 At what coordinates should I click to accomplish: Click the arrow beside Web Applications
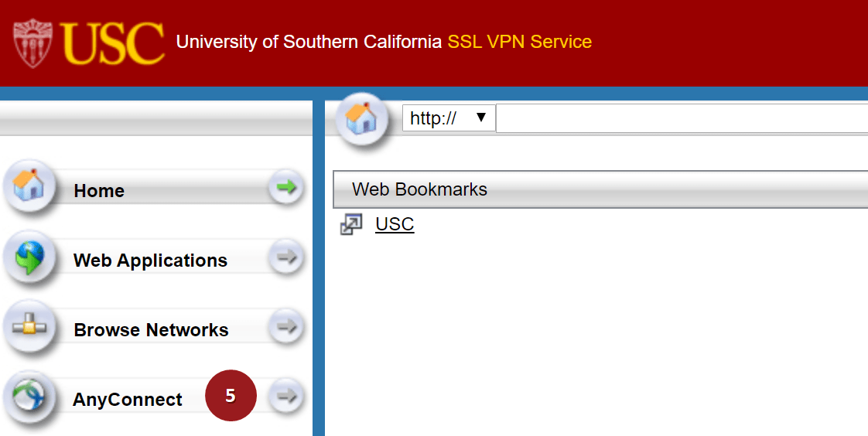pyautogui.click(x=287, y=257)
